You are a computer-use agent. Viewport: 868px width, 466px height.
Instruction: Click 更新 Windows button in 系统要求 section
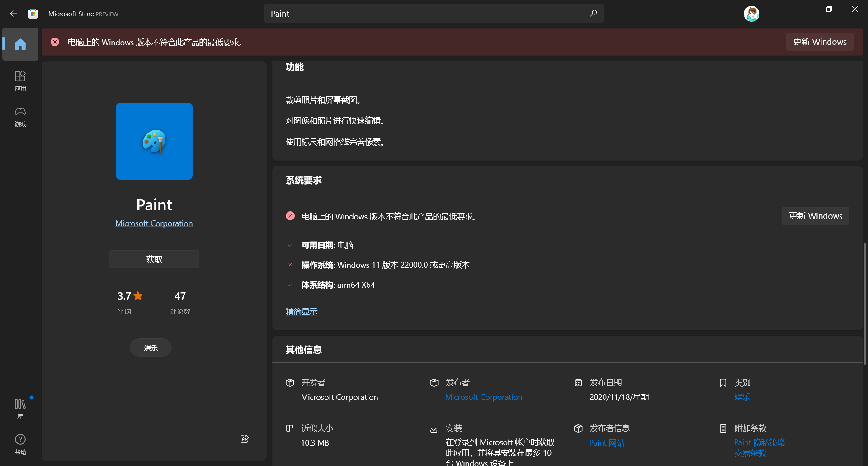click(x=816, y=216)
